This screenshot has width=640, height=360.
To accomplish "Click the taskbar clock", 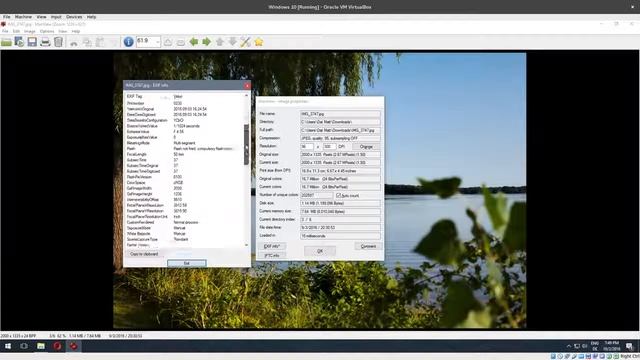I will pos(611,346).
